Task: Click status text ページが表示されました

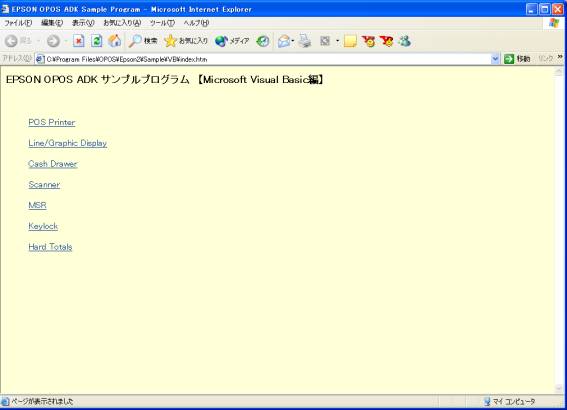Action: click(x=42, y=402)
